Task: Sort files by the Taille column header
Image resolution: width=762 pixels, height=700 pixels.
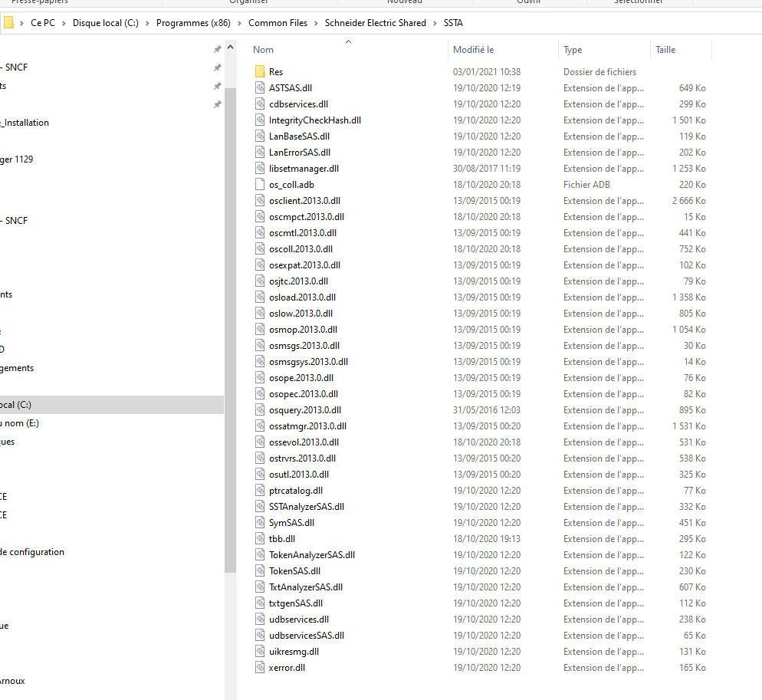Action: pyautogui.click(x=665, y=50)
